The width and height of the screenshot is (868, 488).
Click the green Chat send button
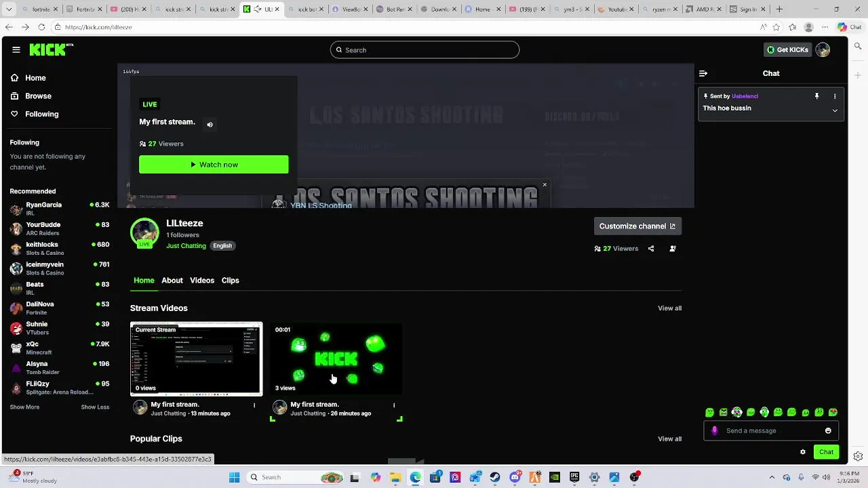click(826, 452)
